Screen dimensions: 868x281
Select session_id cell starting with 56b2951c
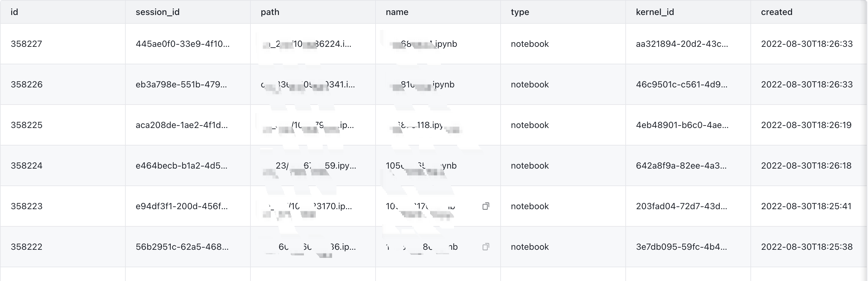click(x=182, y=247)
